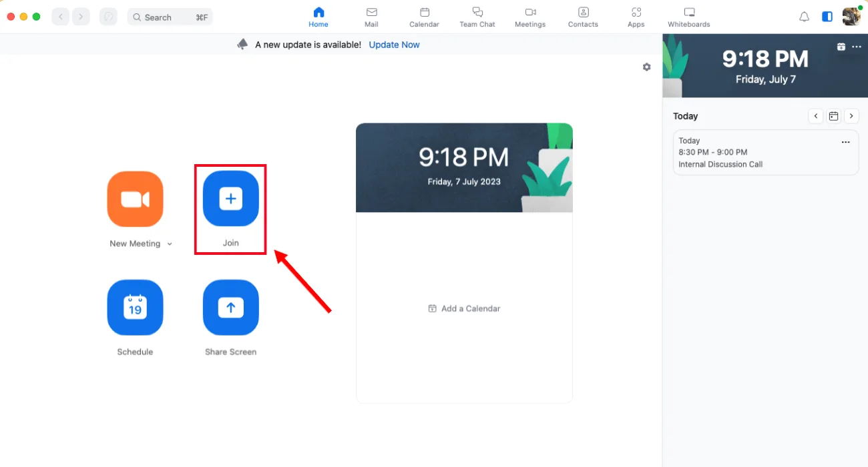Click the notification bell
The height and width of the screenshot is (467, 868).
(x=804, y=17)
